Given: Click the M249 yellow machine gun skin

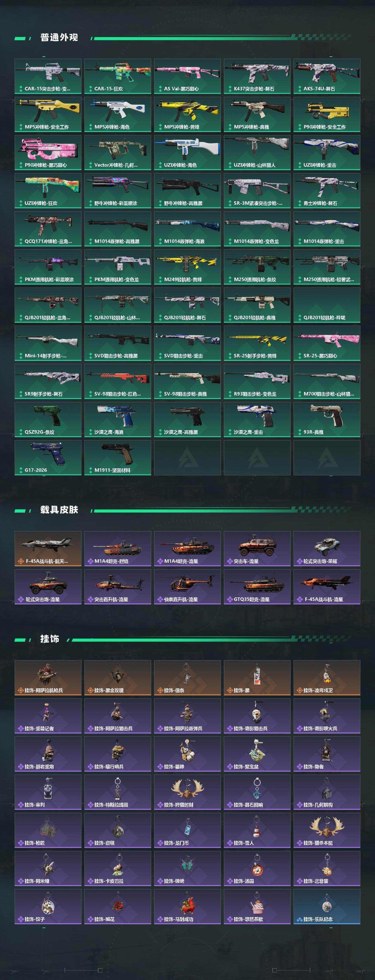Looking at the screenshot, I should [187, 267].
